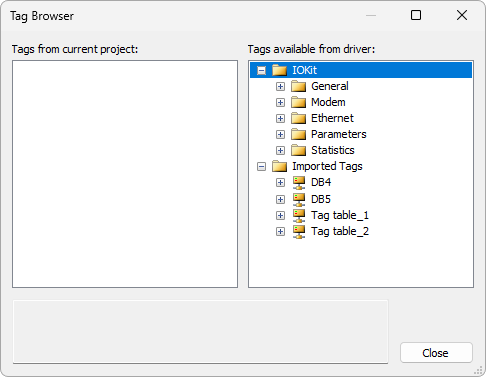Click the DB4 device icon

(299, 183)
